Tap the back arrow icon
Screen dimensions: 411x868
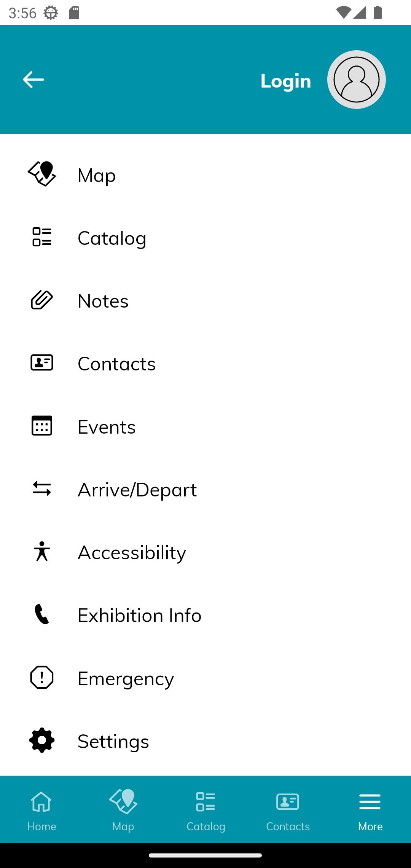point(33,80)
